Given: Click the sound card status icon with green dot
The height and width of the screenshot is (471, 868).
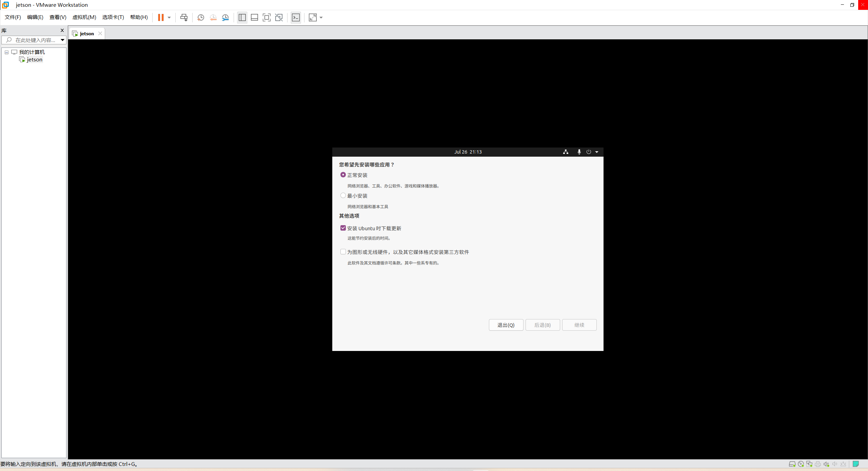Looking at the screenshot, I should [x=826, y=464].
